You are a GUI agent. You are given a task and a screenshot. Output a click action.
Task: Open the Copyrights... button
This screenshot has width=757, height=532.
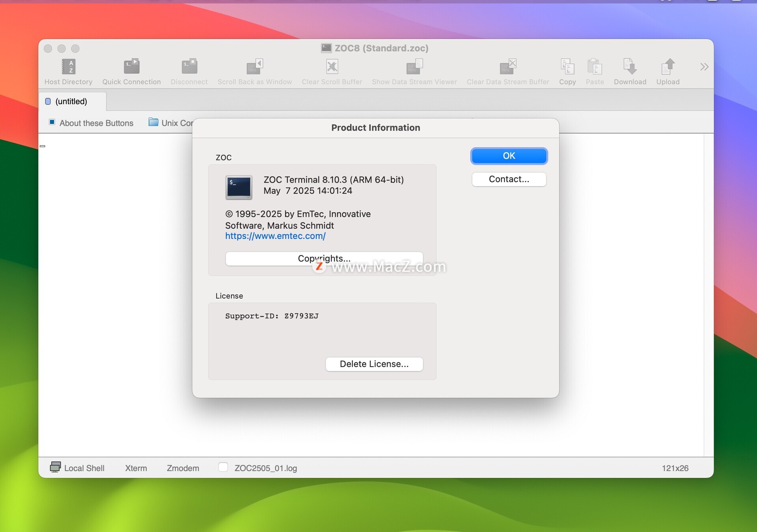(x=324, y=259)
